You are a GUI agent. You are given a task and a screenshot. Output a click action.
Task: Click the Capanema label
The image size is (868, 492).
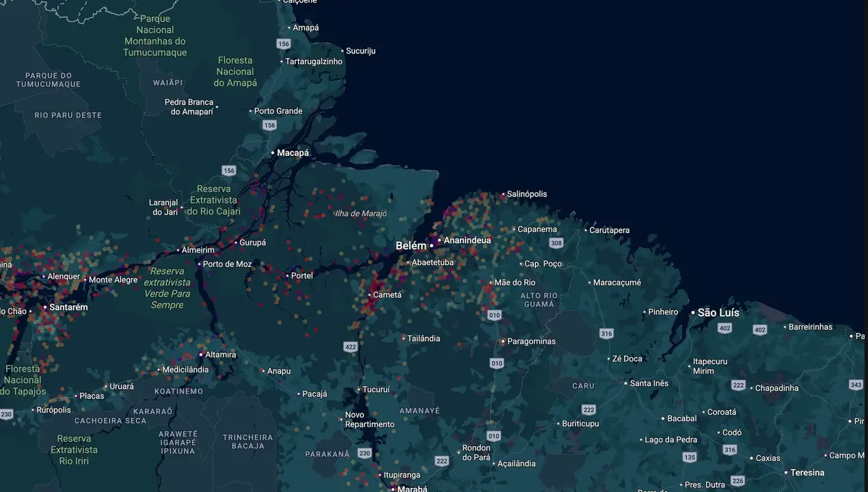pos(537,230)
